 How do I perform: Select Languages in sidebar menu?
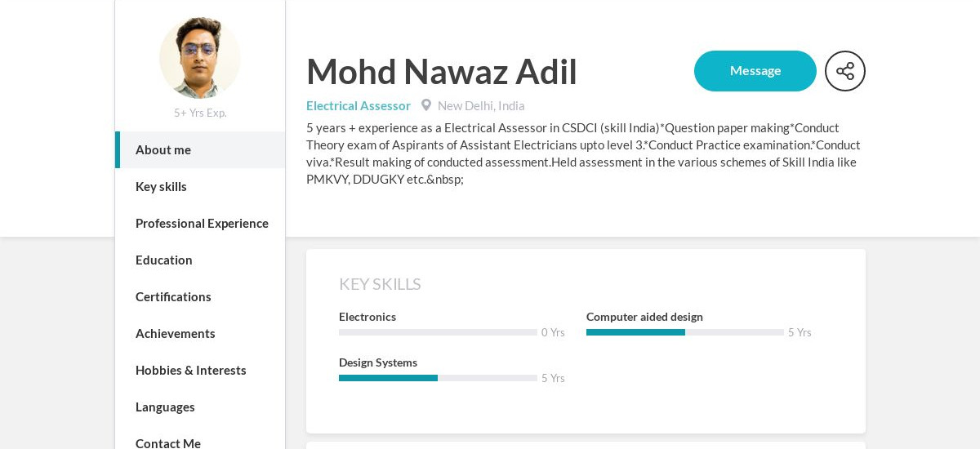(200, 407)
